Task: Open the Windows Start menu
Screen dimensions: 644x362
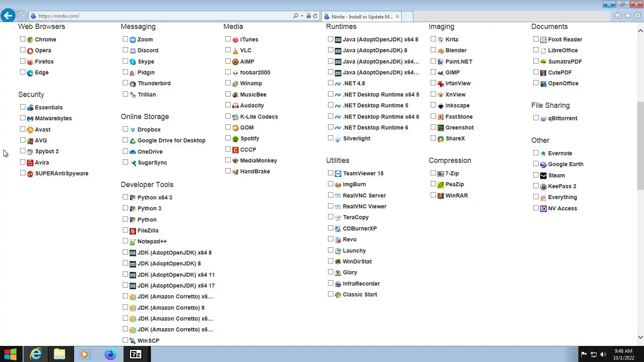Action: click(10, 354)
